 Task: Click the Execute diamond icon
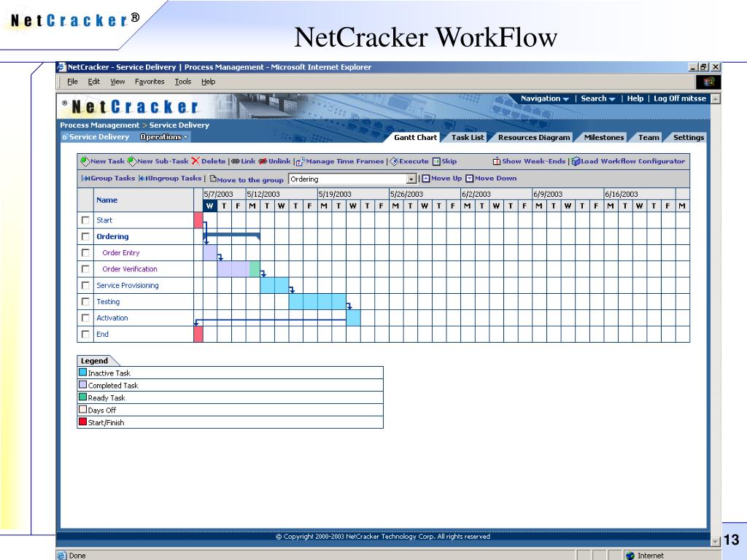[x=394, y=161]
